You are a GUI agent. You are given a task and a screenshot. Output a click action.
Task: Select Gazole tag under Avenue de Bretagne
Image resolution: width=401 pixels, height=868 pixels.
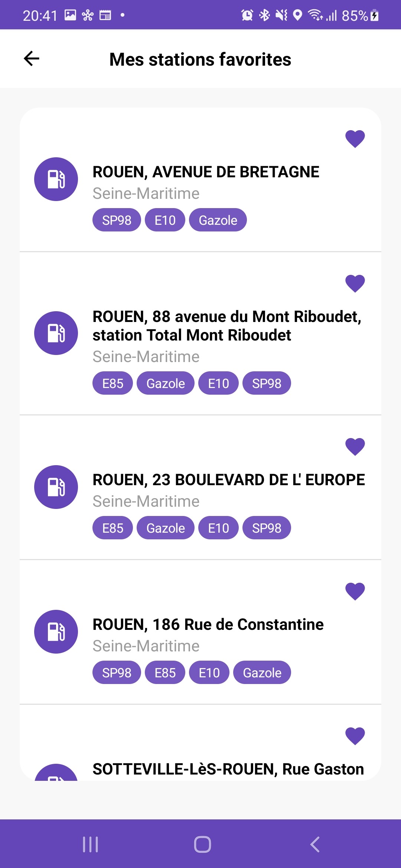click(x=218, y=220)
